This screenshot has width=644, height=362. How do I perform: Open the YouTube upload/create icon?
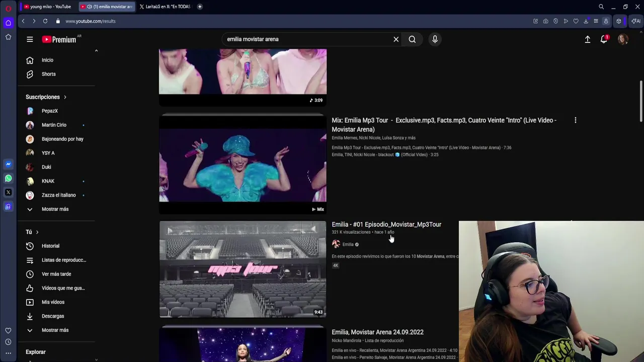587,39
